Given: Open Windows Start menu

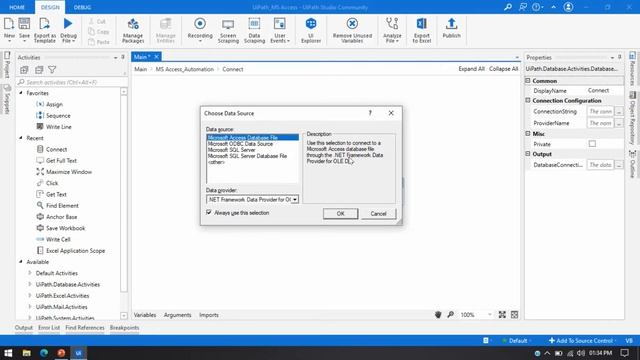Looking at the screenshot, I should click(x=8, y=353).
